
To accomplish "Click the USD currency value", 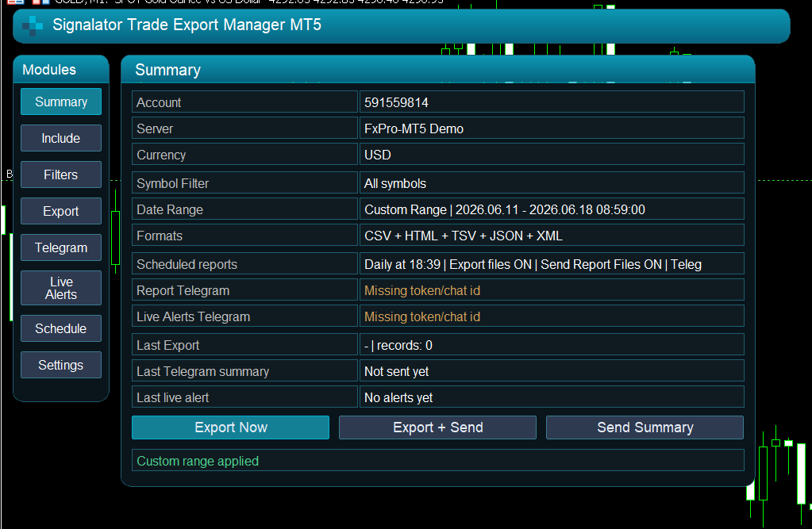I will click(552, 155).
